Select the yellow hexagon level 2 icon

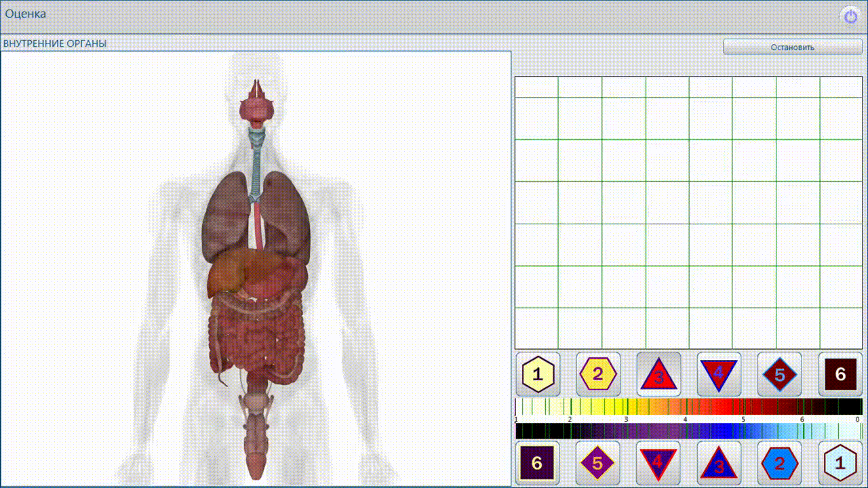point(598,374)
